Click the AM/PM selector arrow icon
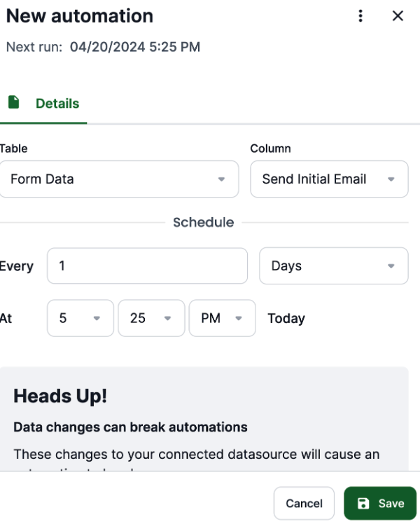 click(239, 318)
